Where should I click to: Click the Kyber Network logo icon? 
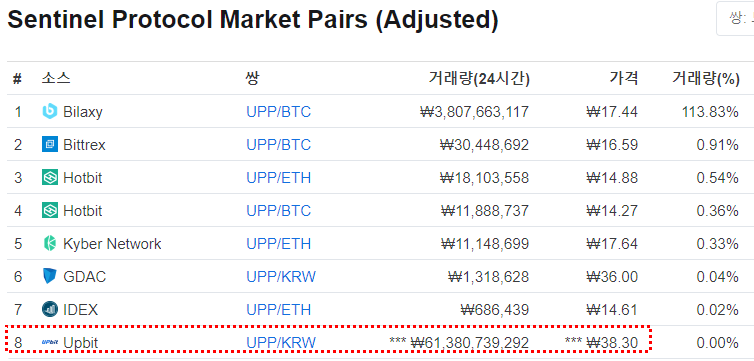point(50,243)
